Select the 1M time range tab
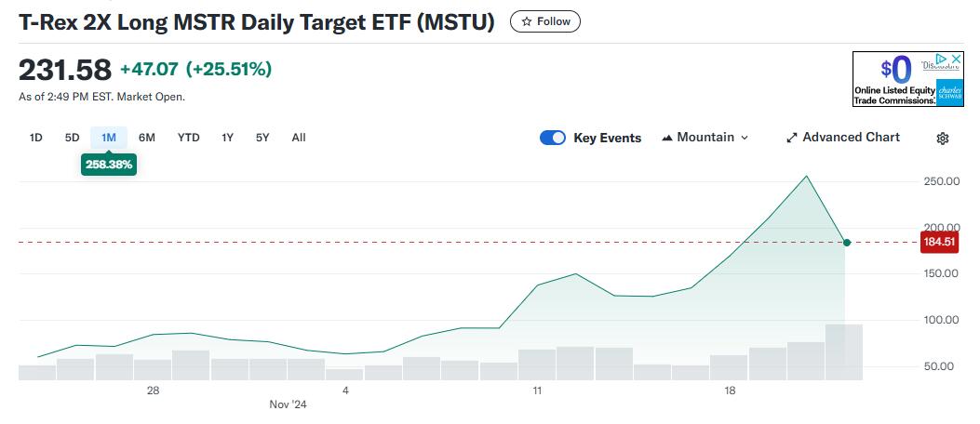This screenshot has width=980, height=424. tap(109, 138)
